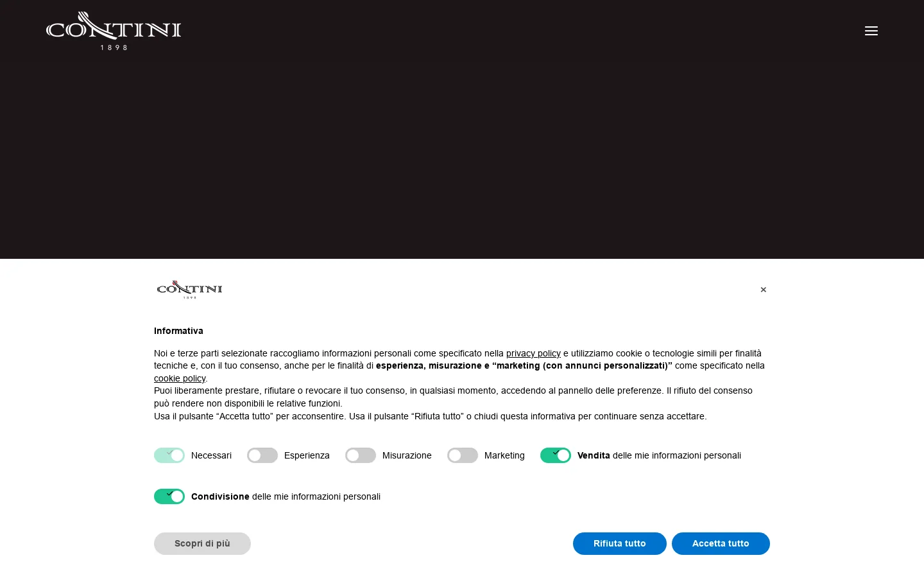Click the Misurazione label text
Viewport: 924px width, 578px height.
pos(407,455)
